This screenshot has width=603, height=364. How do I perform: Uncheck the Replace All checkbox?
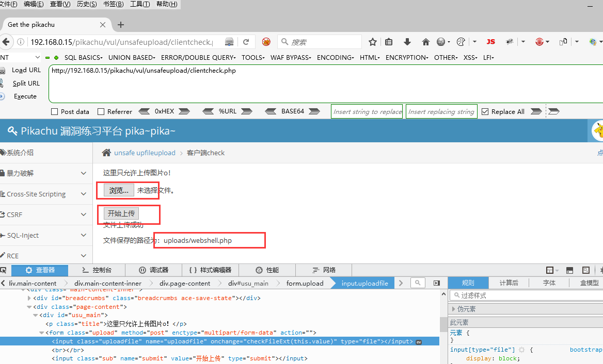coord(485,112)
